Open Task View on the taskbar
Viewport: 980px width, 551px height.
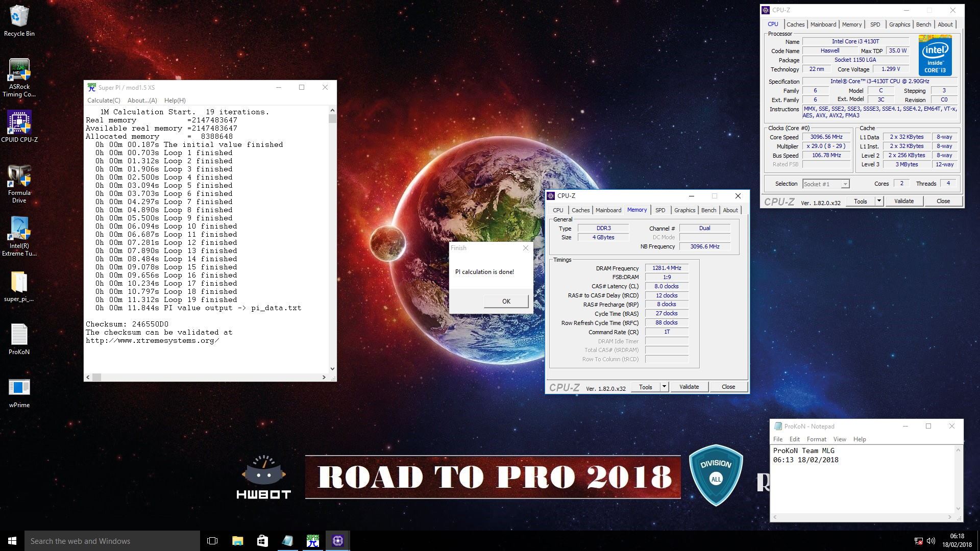[x=212, y=541]
